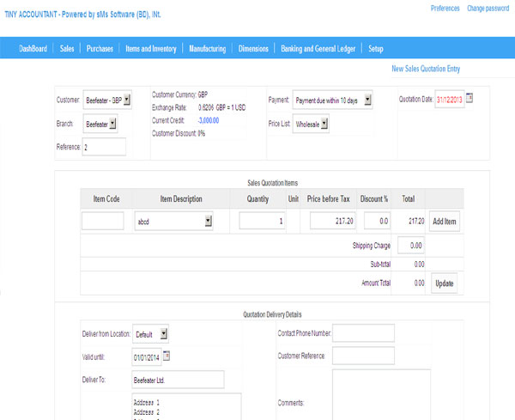Click the Change password link
515x420 pixels.
tap(488, 8)
